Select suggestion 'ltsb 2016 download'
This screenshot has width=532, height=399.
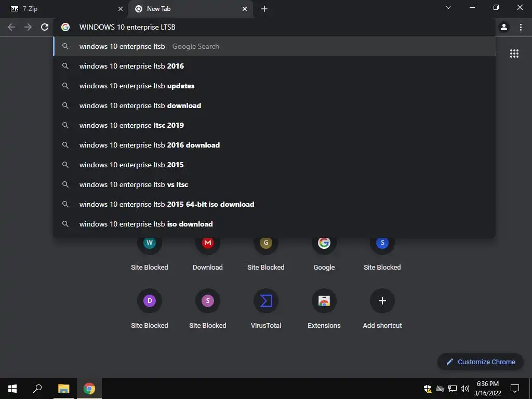point(274,145)
